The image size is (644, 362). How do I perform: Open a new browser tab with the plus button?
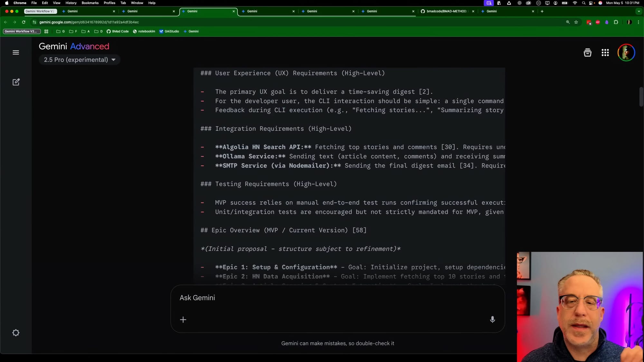point(542,11)
